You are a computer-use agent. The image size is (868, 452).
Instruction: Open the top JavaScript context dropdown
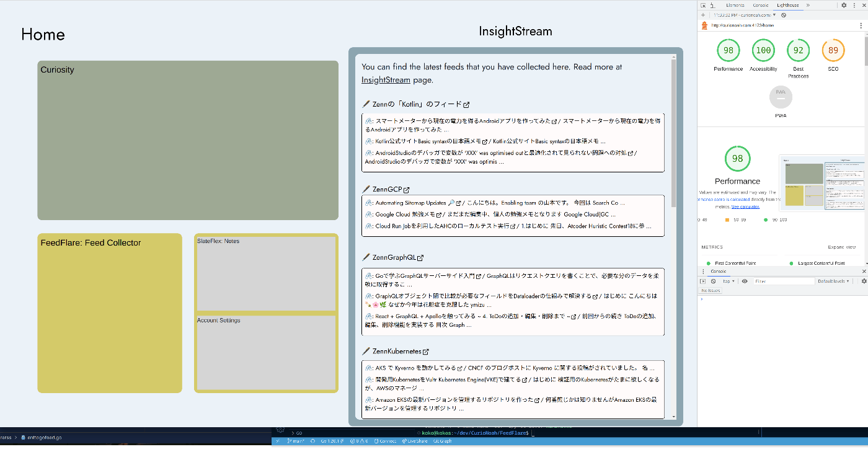728,281
